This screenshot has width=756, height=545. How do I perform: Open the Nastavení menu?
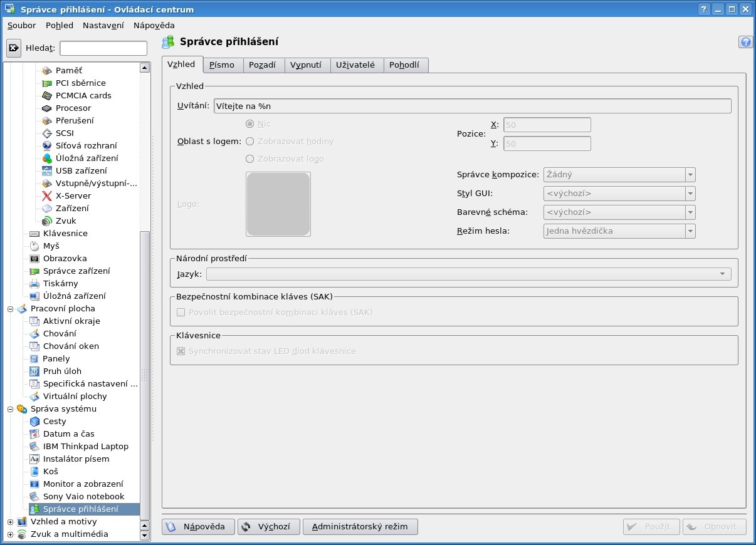point(103,25)
